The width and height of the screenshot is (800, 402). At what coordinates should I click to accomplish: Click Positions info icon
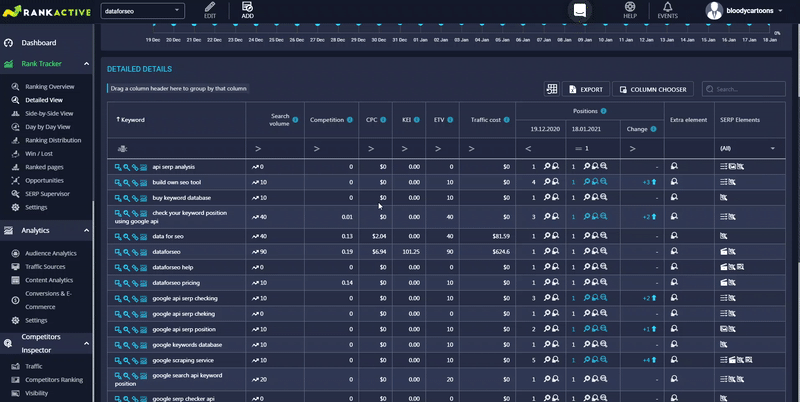point(604,111)
